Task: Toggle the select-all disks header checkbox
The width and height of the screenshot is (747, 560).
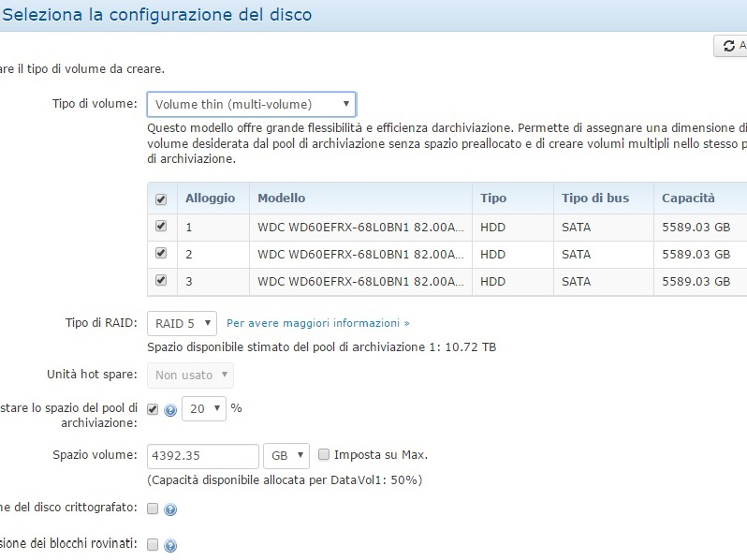Action: point(161,199)
